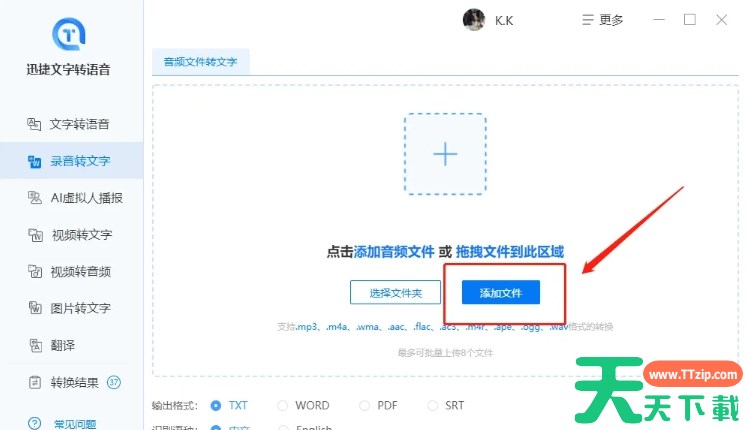Select the 音频文件转文字 tab

(201, 62)
